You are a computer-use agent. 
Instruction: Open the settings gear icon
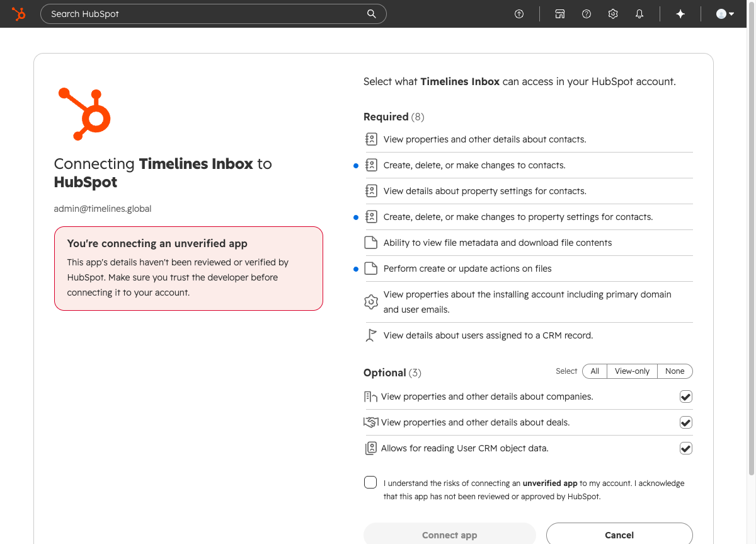point(613,14)
